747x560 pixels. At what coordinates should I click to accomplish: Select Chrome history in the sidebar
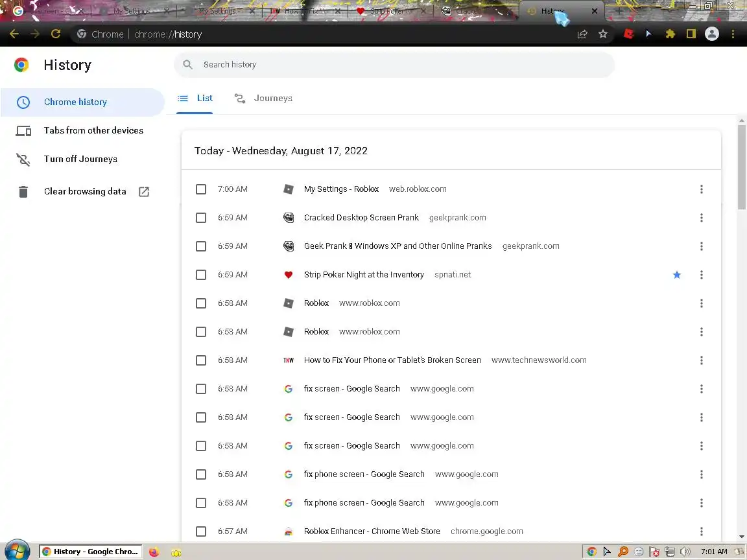[x=82, y=102]
